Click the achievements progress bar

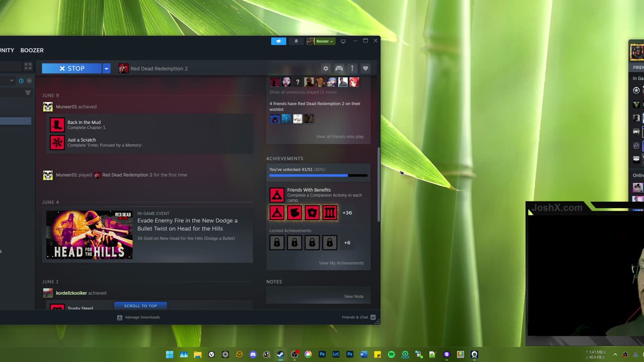click(x=318, y=175)
